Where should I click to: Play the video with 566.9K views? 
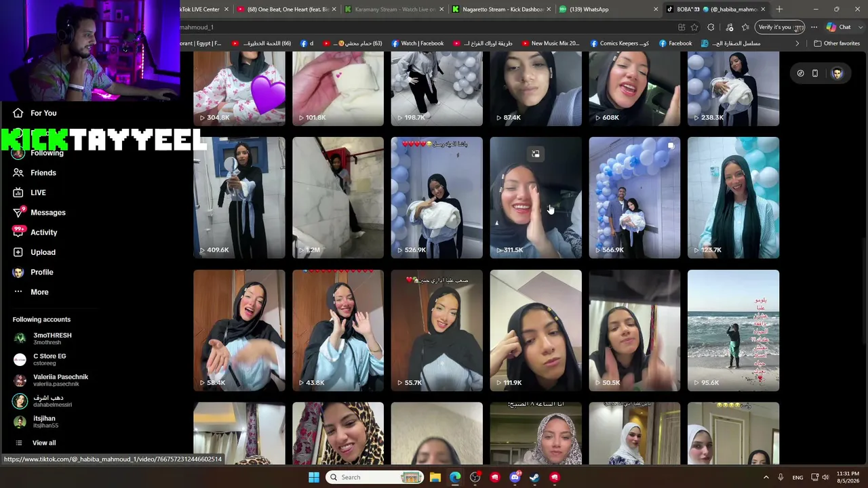(x=635, y=198)
